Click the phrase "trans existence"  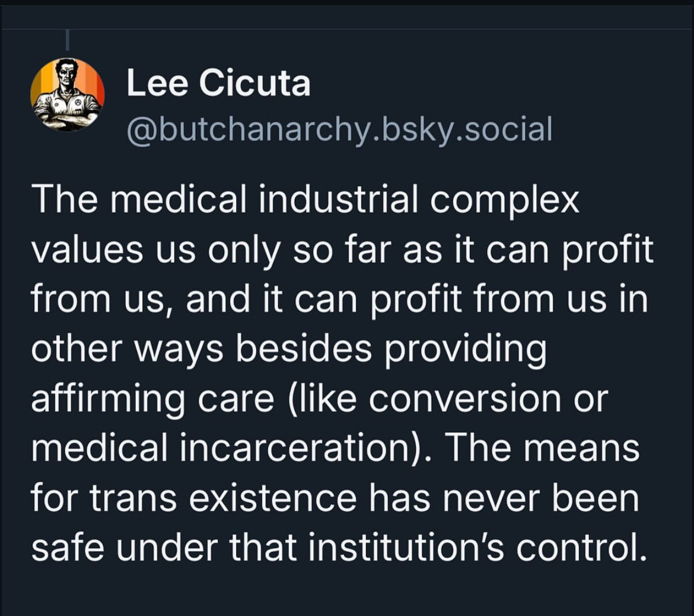211,498
